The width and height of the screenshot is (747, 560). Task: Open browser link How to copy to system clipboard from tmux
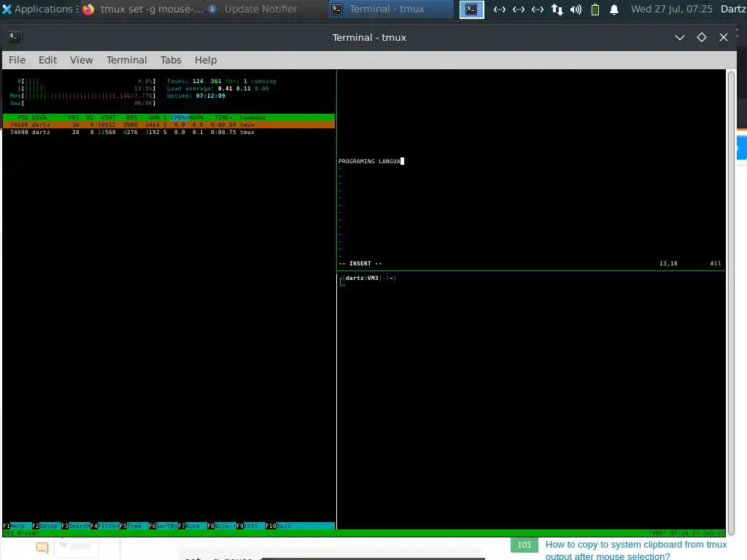point(636,550)
